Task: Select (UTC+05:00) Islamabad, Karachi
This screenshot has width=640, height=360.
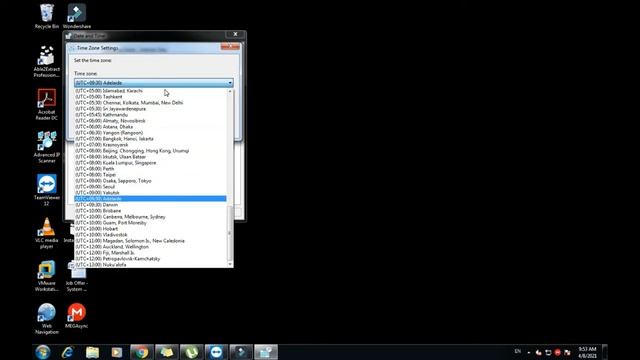Action: 150,91
